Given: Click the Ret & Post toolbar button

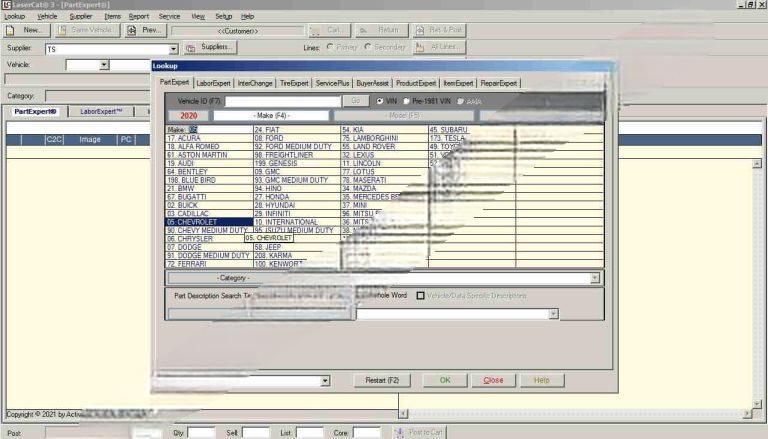Looking at the screenshot, I should coord(439,30).
